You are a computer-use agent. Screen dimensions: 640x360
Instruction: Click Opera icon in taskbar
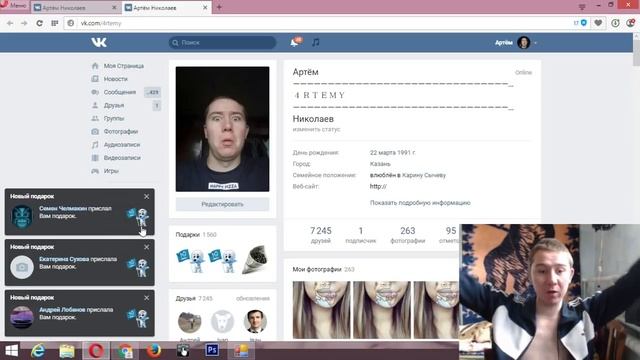(x=96, y=351)
